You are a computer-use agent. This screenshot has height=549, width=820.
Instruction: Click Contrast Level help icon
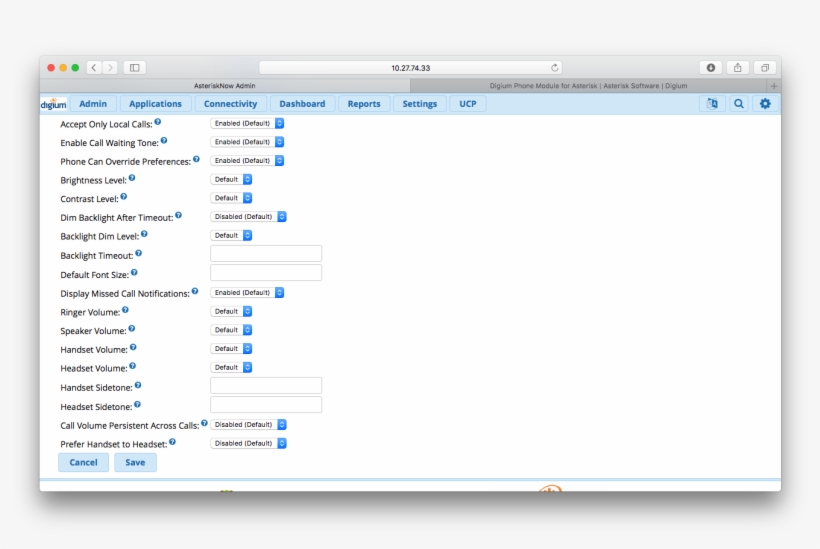(123, 197)
